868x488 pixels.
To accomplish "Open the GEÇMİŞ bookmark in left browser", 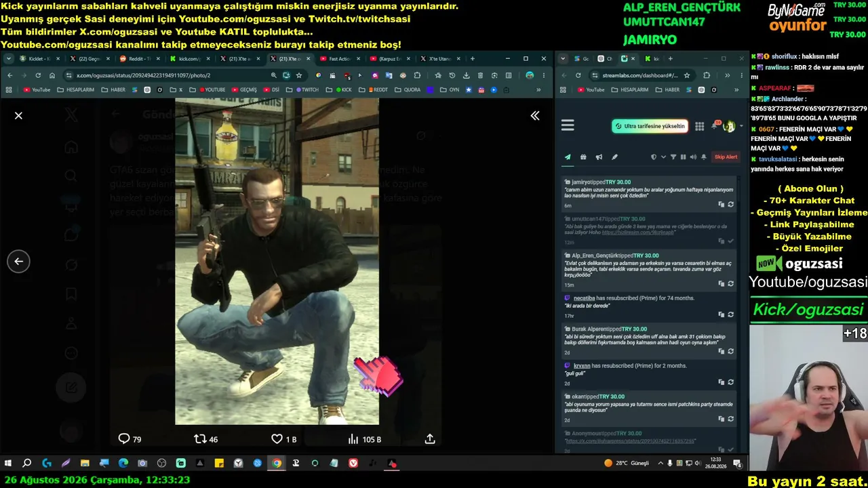I will pyautogui.click(x=245, y=89).
